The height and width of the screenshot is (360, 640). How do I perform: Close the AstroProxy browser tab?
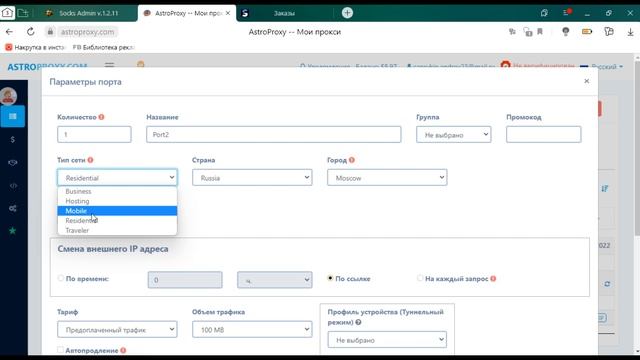coord(228,13)
